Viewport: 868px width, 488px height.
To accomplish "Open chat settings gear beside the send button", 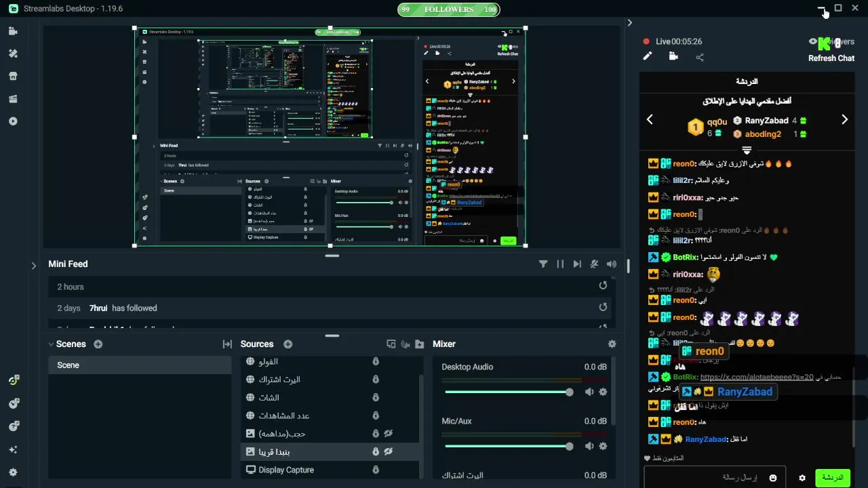I will click(802, 478).
